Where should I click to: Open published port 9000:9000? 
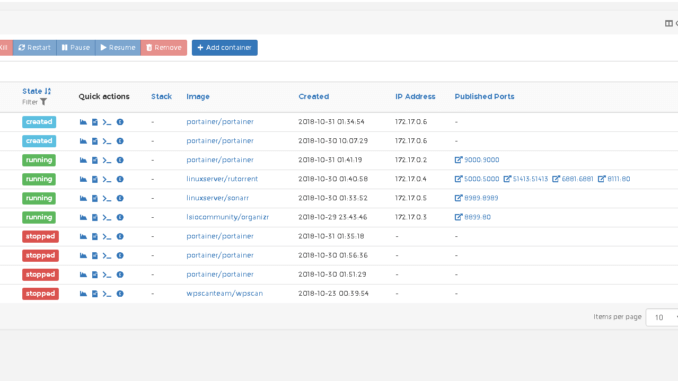[x=477, y=160]
